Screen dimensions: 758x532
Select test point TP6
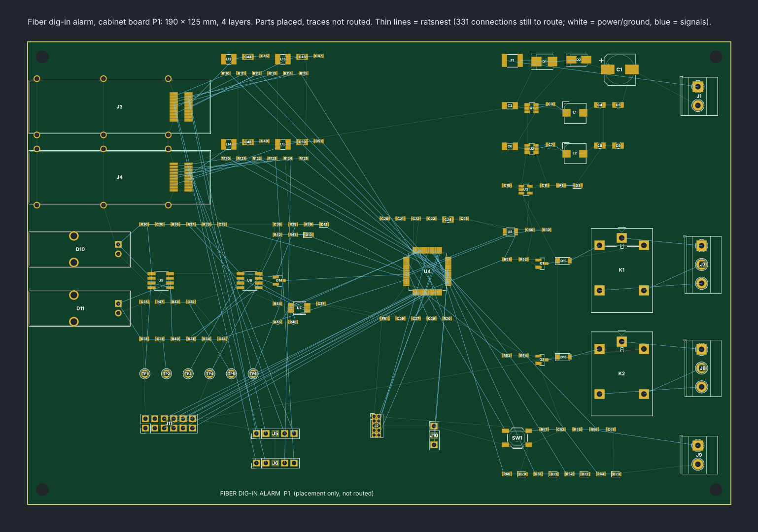253,374
